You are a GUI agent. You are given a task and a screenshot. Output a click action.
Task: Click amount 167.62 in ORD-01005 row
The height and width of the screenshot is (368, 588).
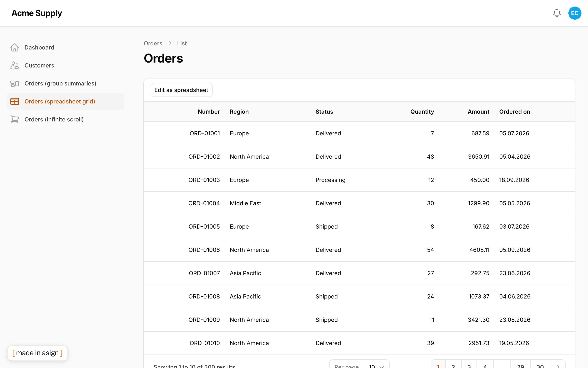[481, 227]
